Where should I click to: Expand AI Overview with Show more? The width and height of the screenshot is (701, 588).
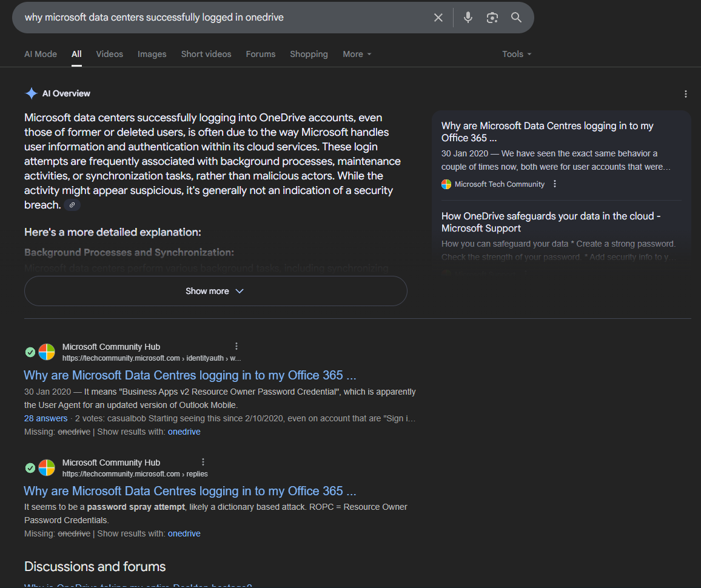click(x=215, y=291)
